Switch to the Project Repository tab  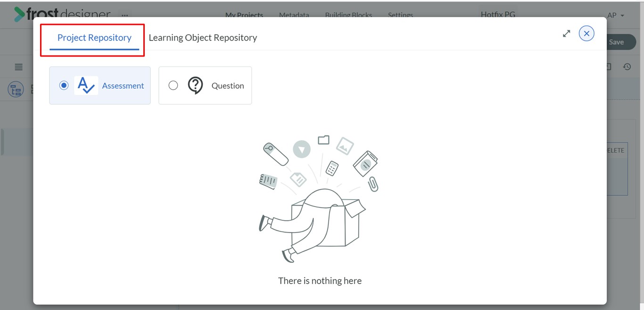coord(94,38)
